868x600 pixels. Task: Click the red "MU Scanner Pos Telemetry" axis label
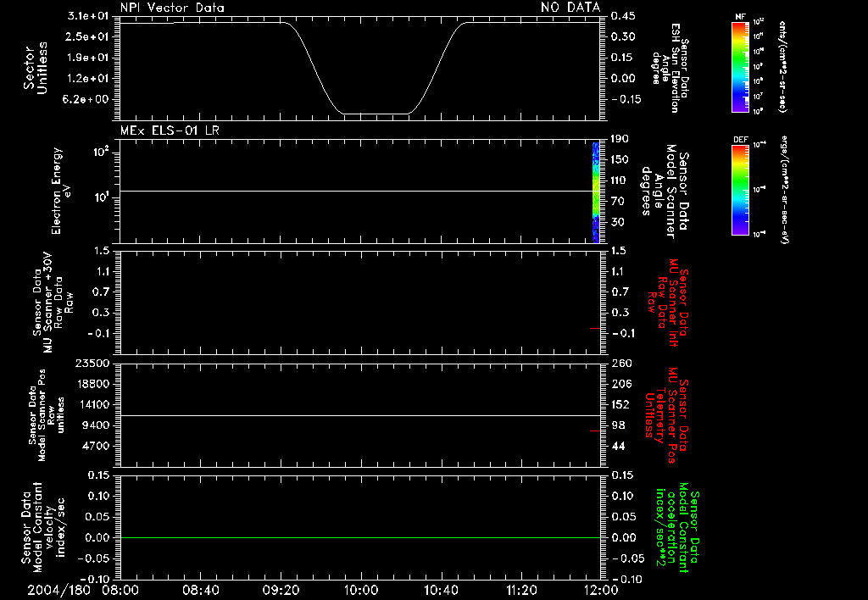pos(666,415)
